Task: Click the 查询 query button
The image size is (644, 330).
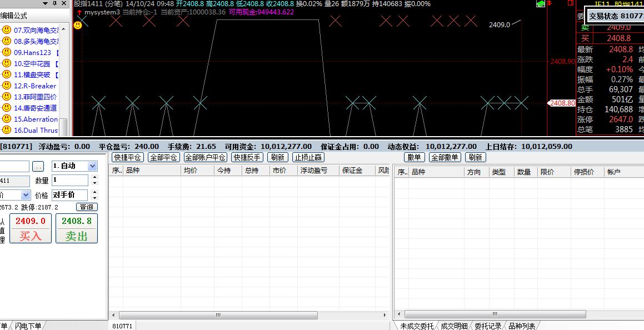Action: [x=87, y=207]
